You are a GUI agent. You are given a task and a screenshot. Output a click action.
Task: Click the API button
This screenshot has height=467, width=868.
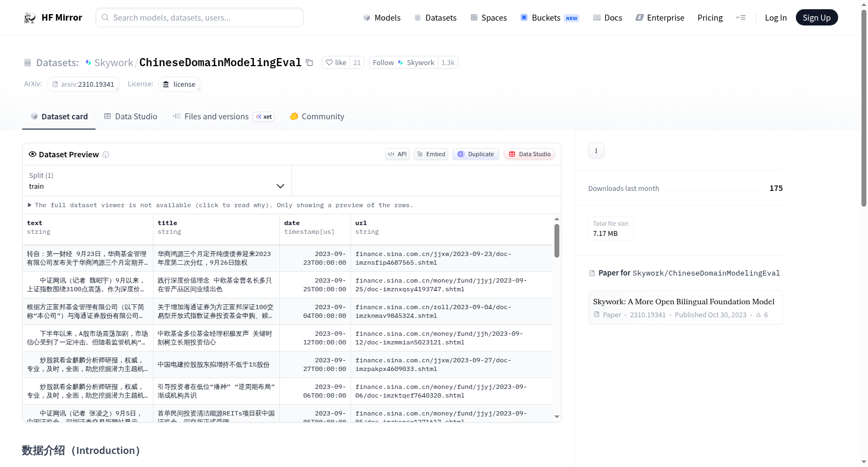[397, 154]
